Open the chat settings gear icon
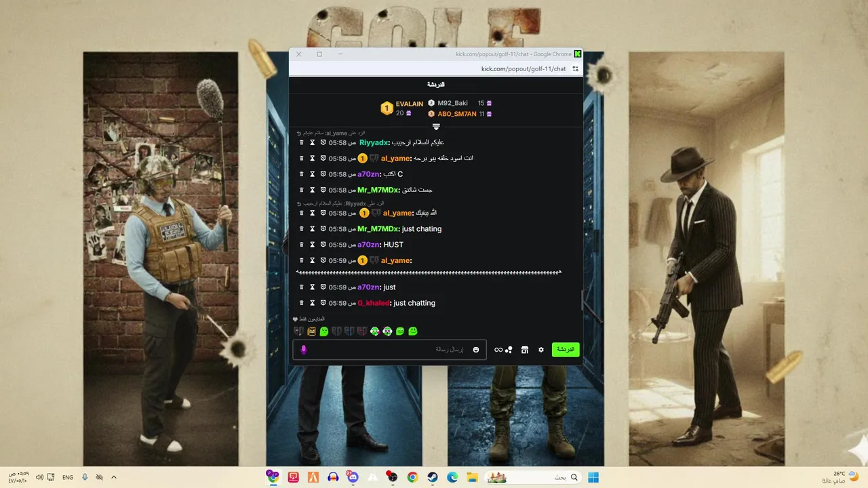This screenshot has width=868, height=488. tap(541, 350)
